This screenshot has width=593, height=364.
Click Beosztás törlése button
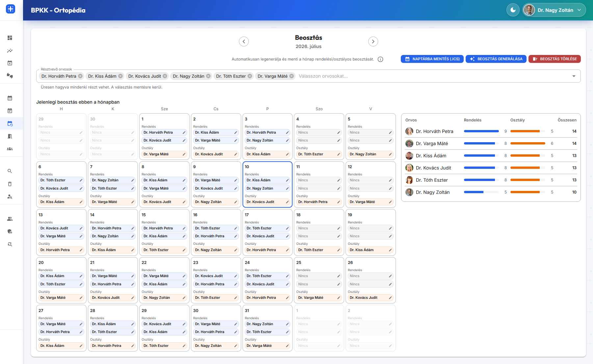click(554, 59)
